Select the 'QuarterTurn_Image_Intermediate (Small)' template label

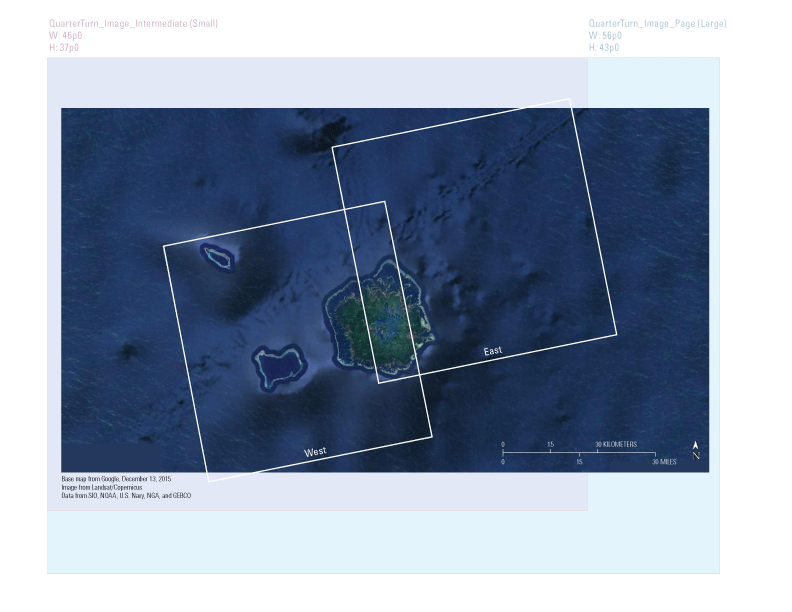pyautogui.click(x=132, y=23)
